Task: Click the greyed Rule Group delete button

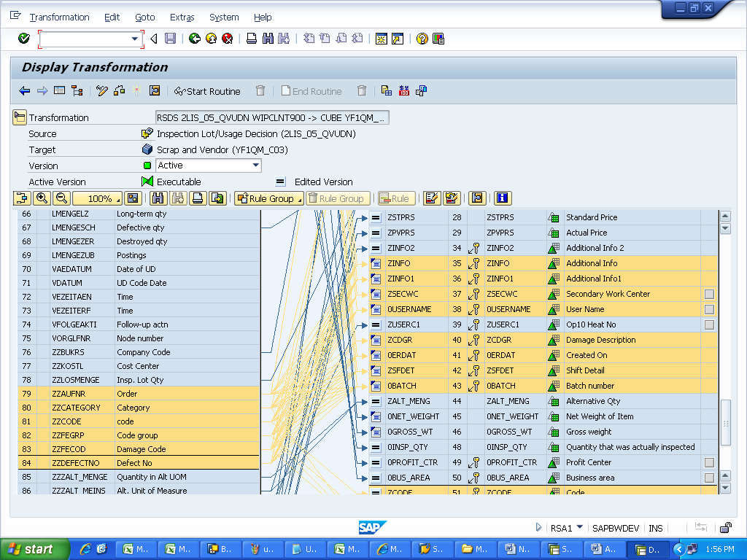Action: [338, 198]
